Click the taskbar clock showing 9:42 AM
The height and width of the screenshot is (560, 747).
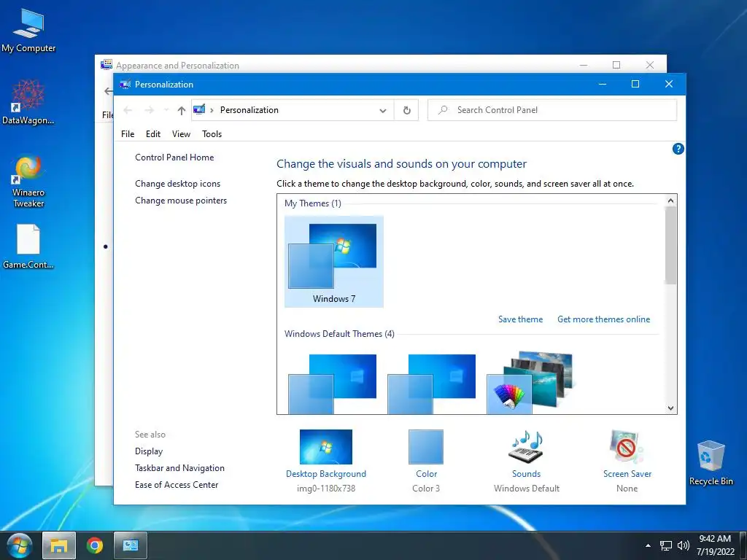click(x=715, y=545)
